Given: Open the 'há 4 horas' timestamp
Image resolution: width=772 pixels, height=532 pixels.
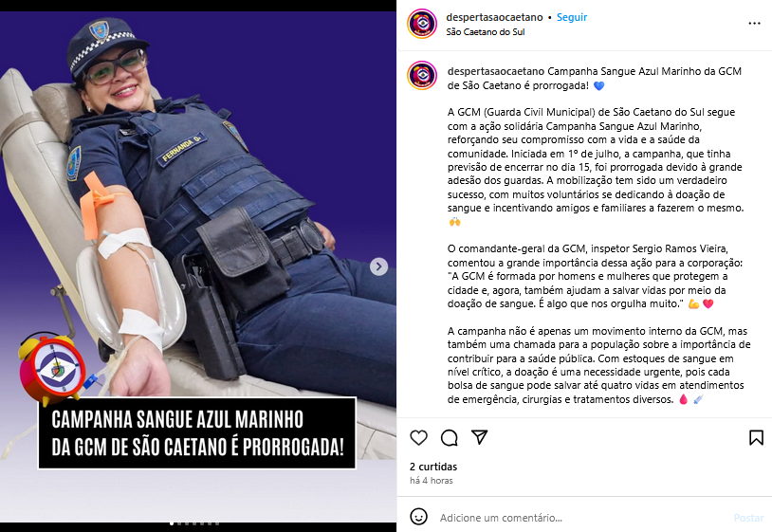Looking at the screenshot, I should point(432,481).
